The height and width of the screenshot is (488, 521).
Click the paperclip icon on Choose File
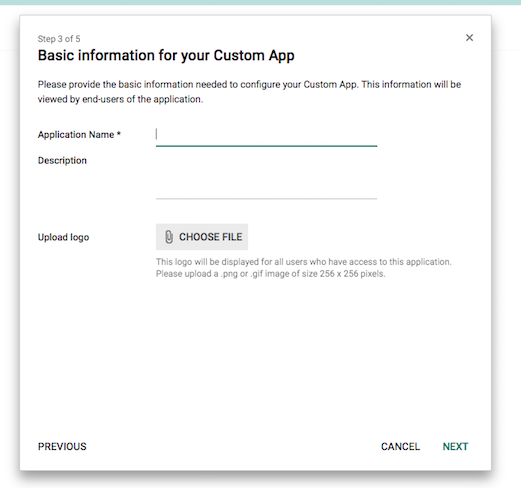click(x=169, y=237)
